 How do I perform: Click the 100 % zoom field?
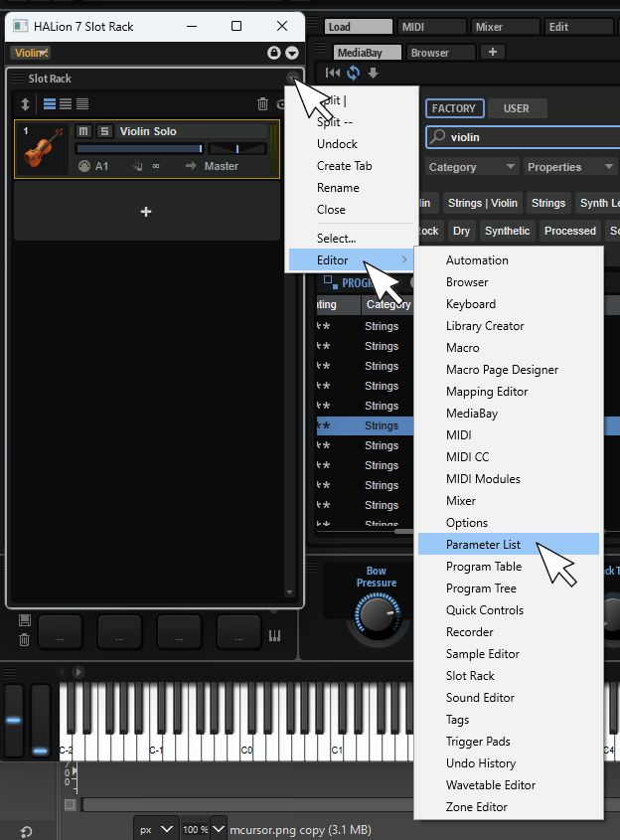(195, 829)
